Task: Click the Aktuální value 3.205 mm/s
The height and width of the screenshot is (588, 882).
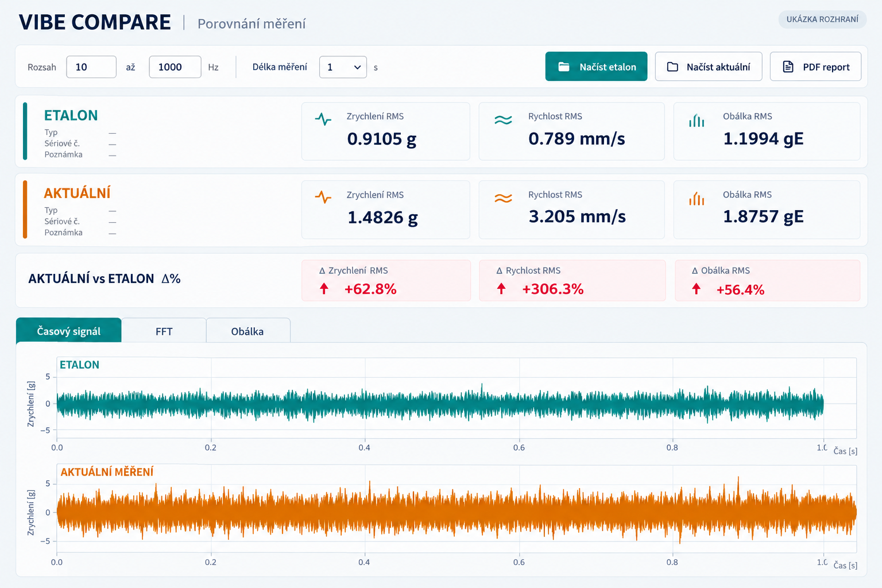Action: 577,216
